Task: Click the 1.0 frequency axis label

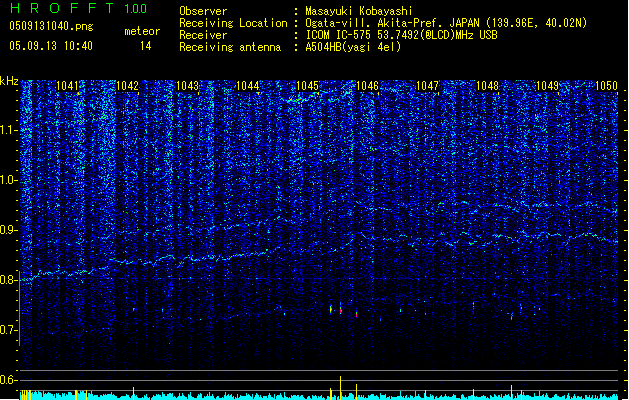Action: [9, 180]
